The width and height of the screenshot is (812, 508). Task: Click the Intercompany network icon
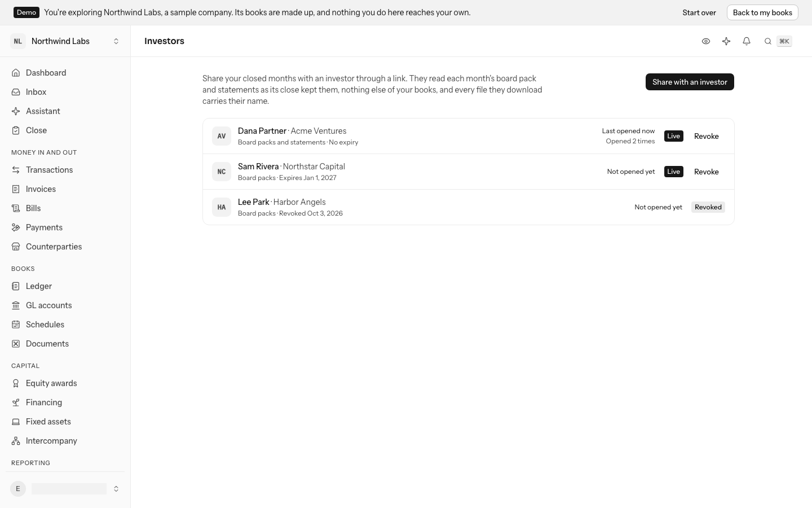tap(16, 441)
